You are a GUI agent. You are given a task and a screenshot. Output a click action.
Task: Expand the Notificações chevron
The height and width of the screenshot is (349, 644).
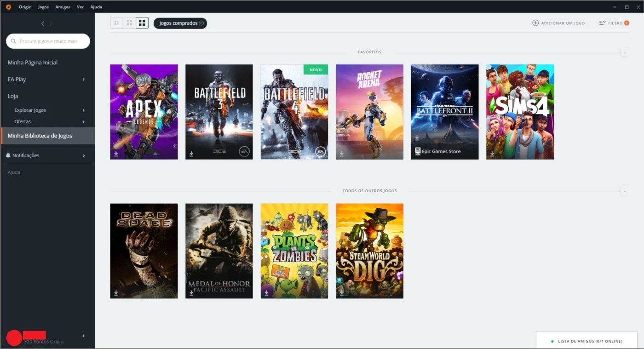click(84, 156)
